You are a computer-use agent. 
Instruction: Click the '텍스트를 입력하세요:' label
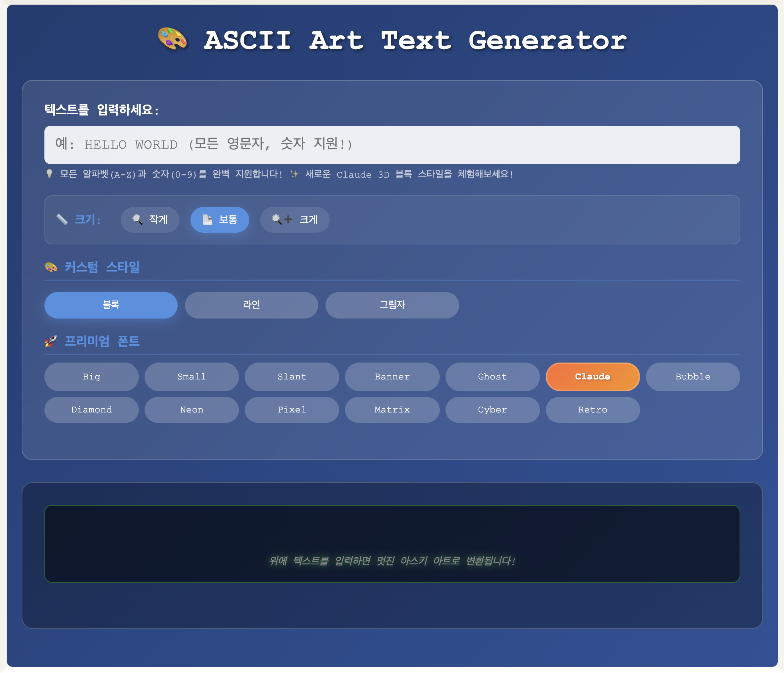(x=101, y=110)
